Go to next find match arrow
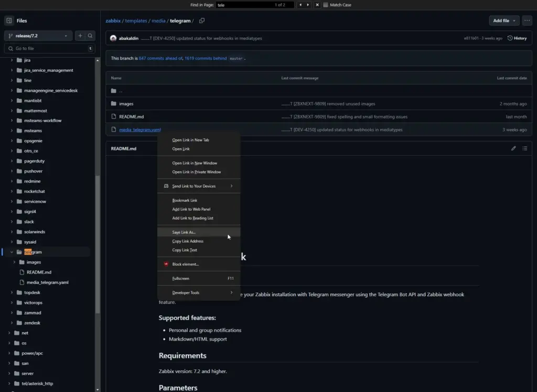Screen dimensions: 537x392 point(308,5)
